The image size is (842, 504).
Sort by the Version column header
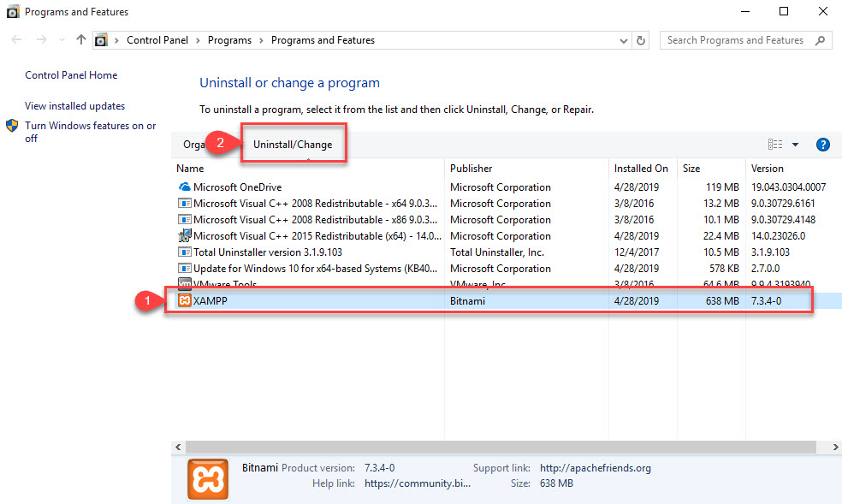[768, 169]
